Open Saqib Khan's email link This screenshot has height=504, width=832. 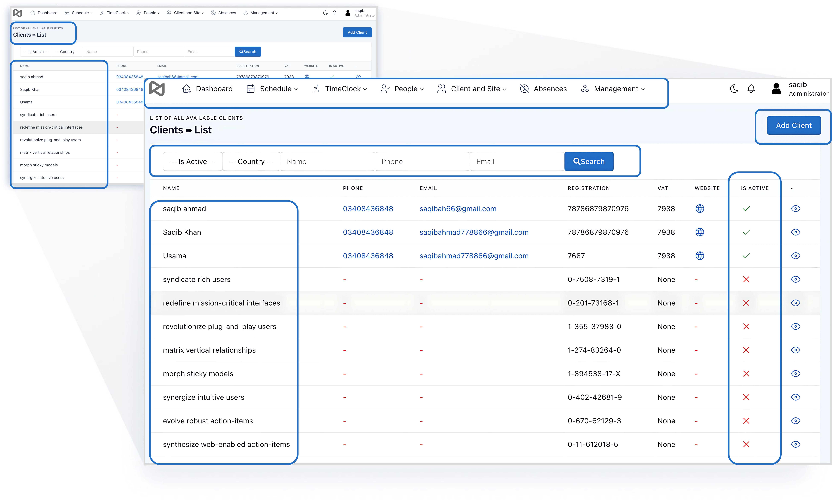coord(474,232)
